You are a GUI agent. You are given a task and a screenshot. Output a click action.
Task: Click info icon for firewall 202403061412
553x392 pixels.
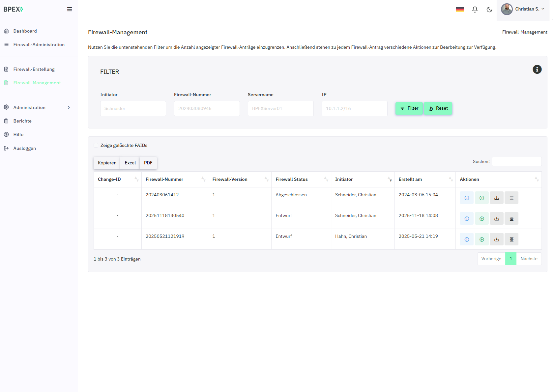pyautogui.click(x=467, y=198)
